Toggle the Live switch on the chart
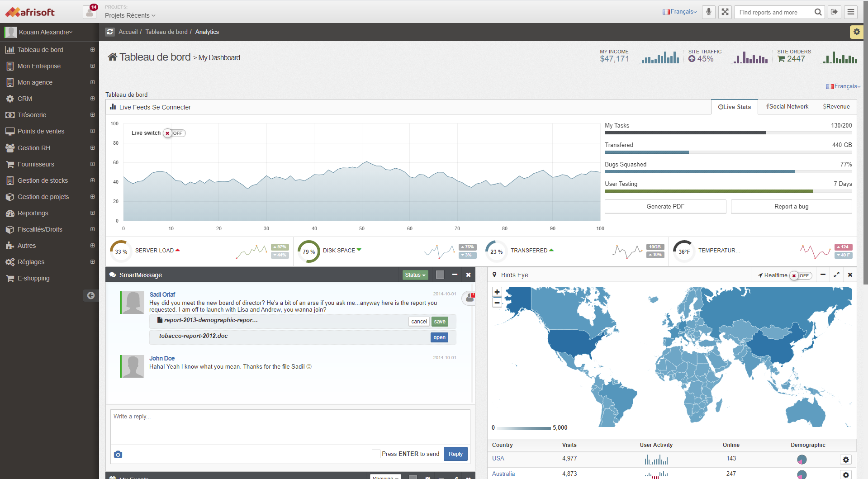The width and height of the screenshot is (868, 479). pyautogui.click(x=174, y=133)
